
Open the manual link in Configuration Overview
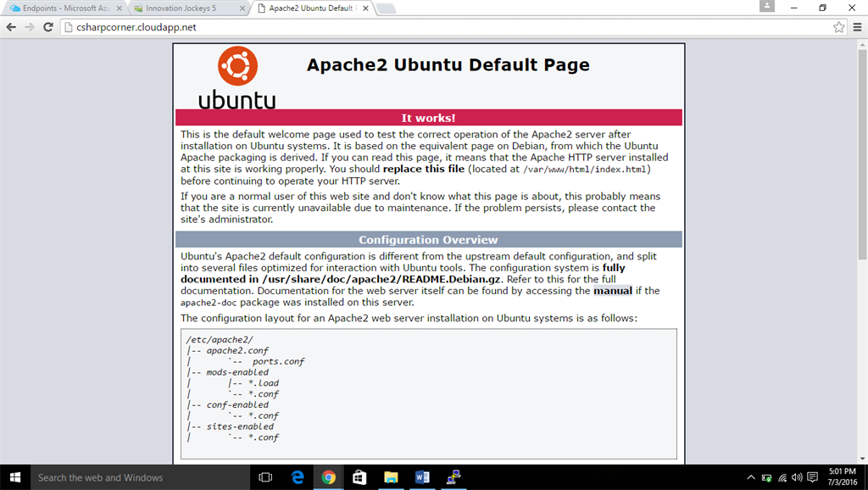click(613, 291)
